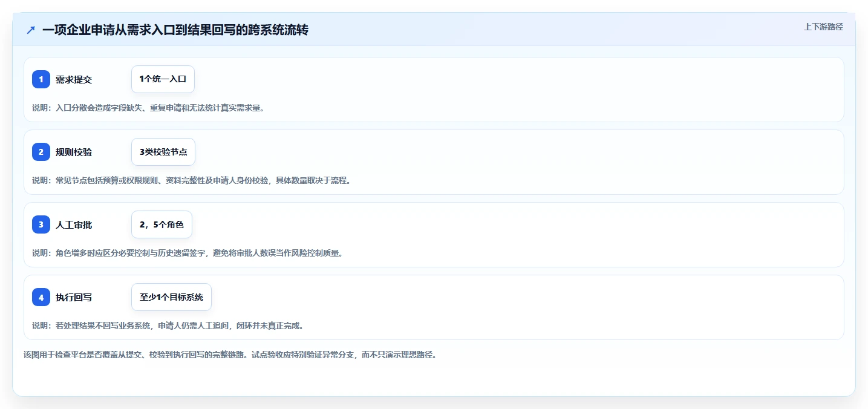
Task: Click the description starting 说明：角色增多时应区分
Action: pyautogui.click(x=188, y=253)
